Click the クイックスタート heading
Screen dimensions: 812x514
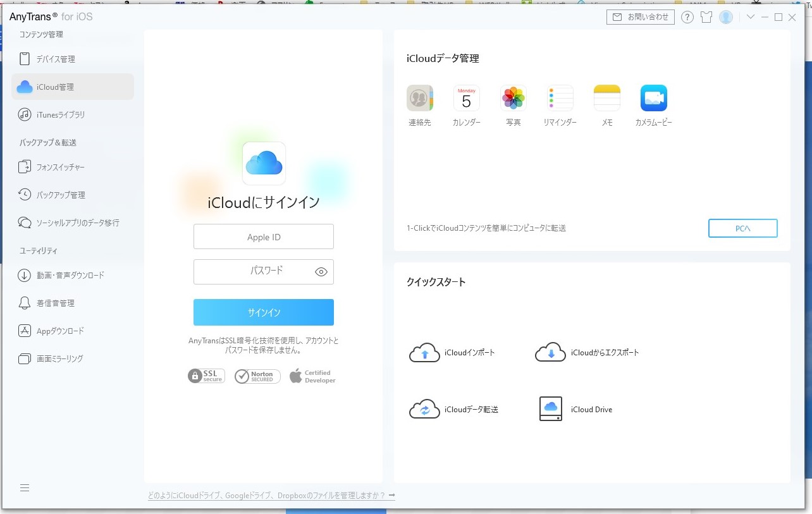[436, 282]
